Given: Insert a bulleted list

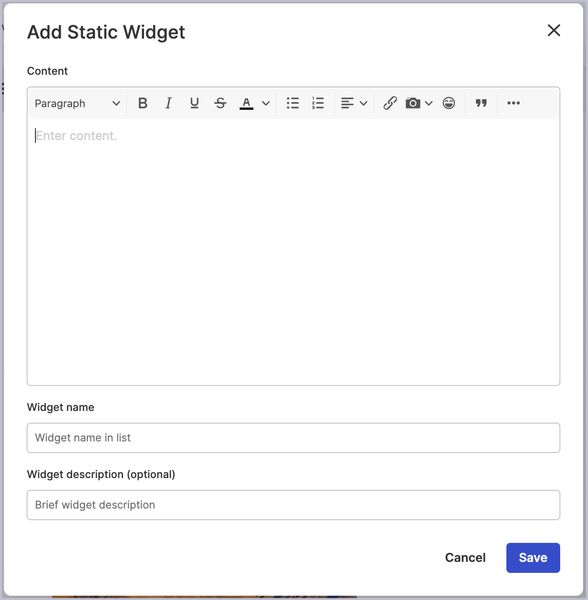Looking at the screenshot, I should (x=293, y=103).
